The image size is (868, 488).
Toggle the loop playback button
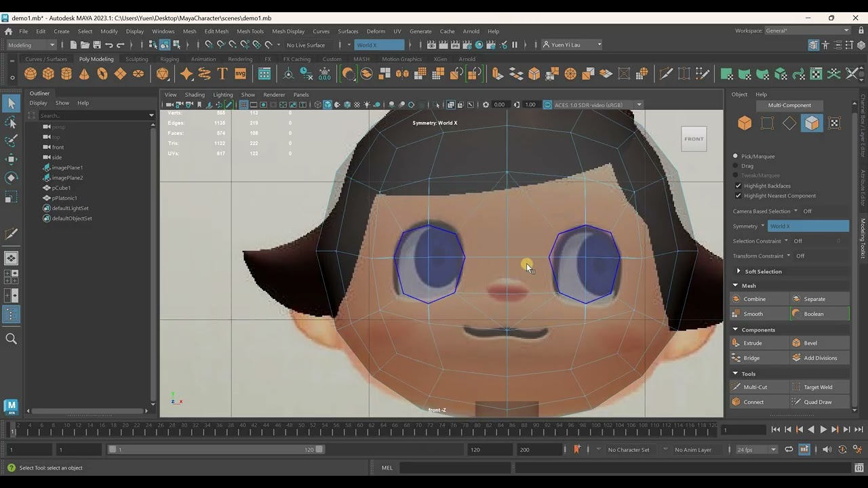789,449
